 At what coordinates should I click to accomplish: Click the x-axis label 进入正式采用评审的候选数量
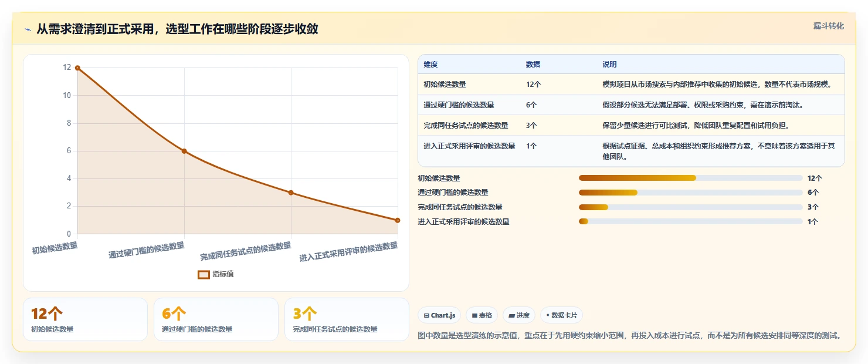coord(349,252)
